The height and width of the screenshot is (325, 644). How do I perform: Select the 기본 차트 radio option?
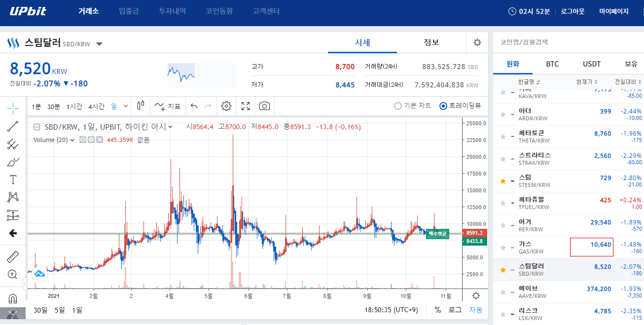[x=398, y=106]
